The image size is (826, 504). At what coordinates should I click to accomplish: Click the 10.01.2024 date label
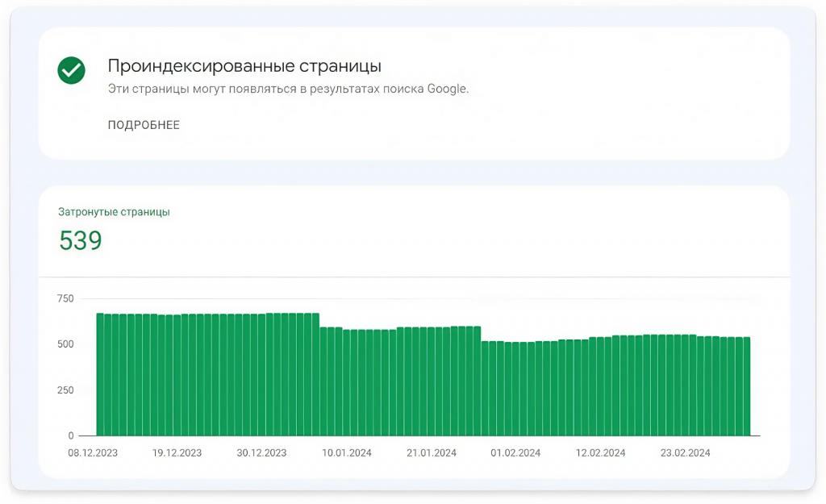point(347,453)
